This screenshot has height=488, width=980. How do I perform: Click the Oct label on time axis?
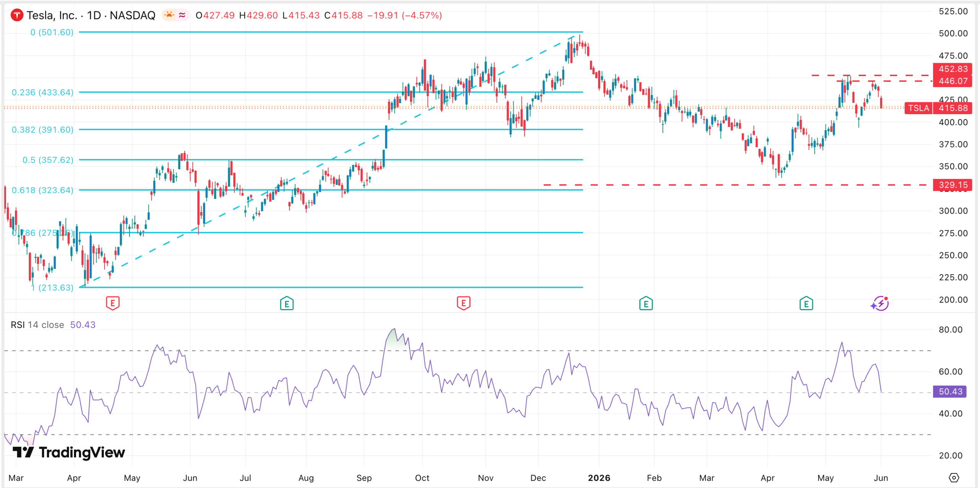coord(422,478)
